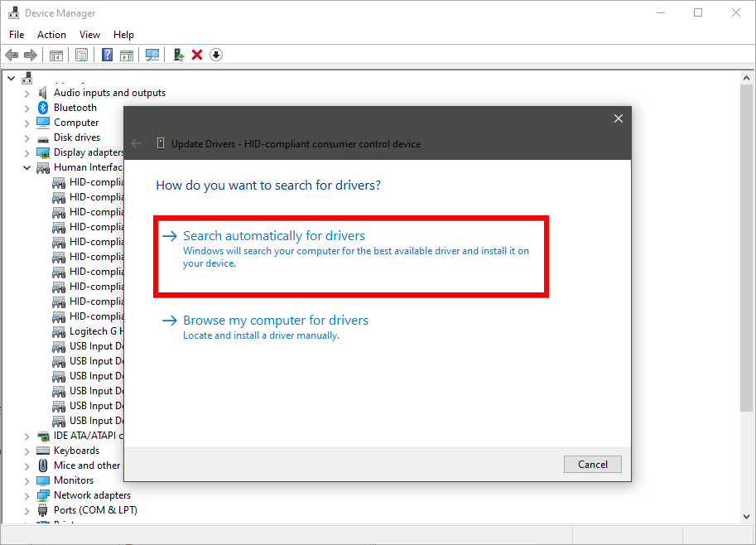Expand the Audio inputs and outputs node
The image size is (756, 545).
(26, 93)
